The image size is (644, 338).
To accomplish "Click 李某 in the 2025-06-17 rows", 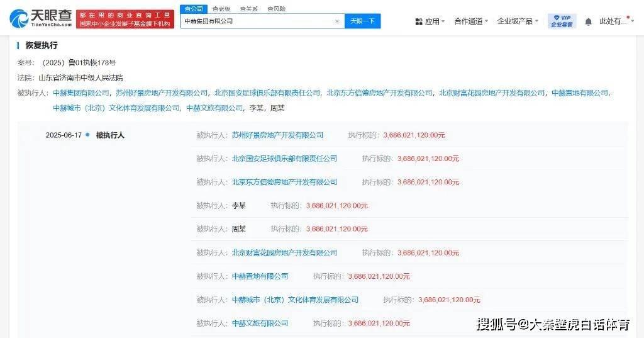I will pyautogui.click(x=239, y=206).
